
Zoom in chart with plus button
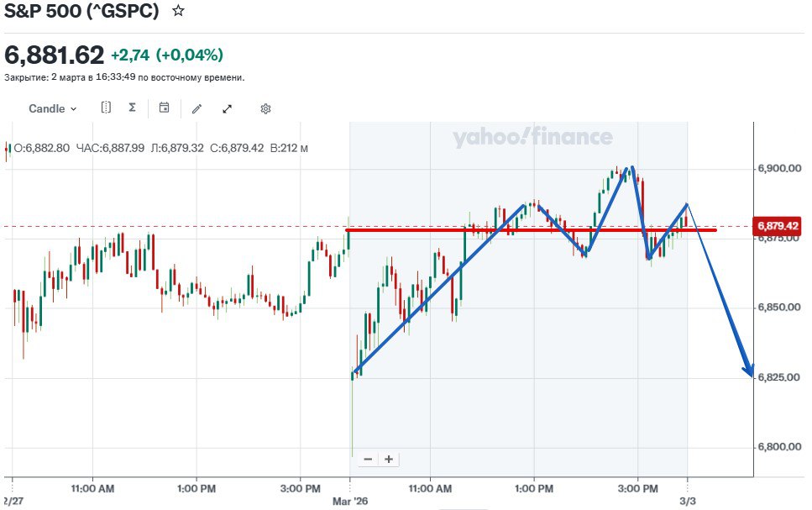388,459
